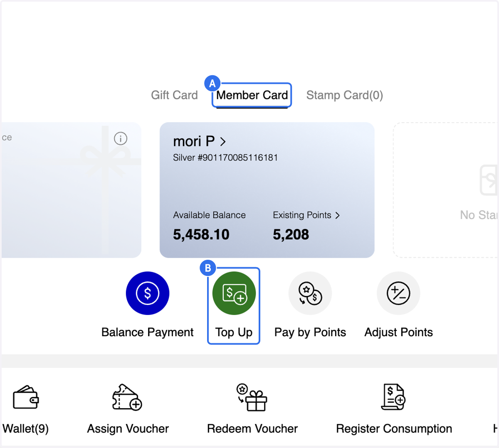The width and height of the screenshot is (499, 448).
Task: Click the Redeem Voucher label
Action: (x=252, y=428)
